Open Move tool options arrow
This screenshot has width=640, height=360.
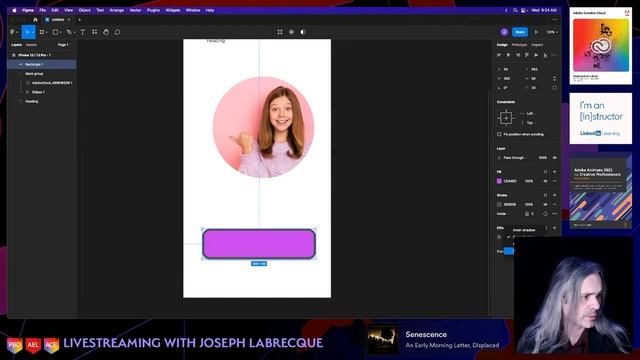[x=32, y=32]
